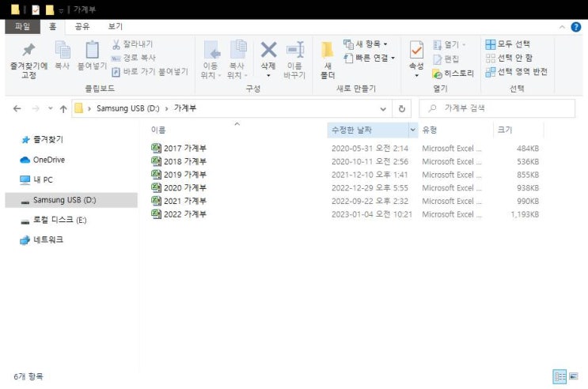The image size is (588, 389).
Task: Switch to the 보기 (View) tab
Action: pyautogui.click(x=115, y=26)
